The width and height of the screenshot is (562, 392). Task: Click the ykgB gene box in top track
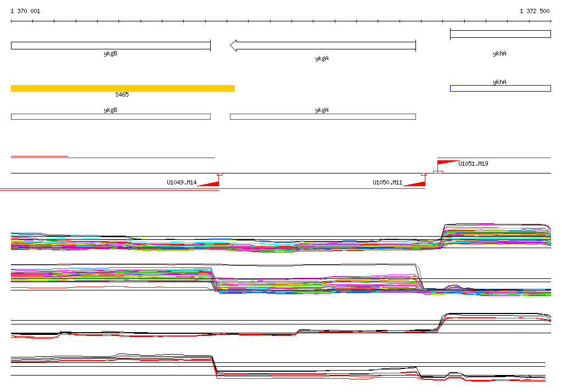tap(111, 46)
